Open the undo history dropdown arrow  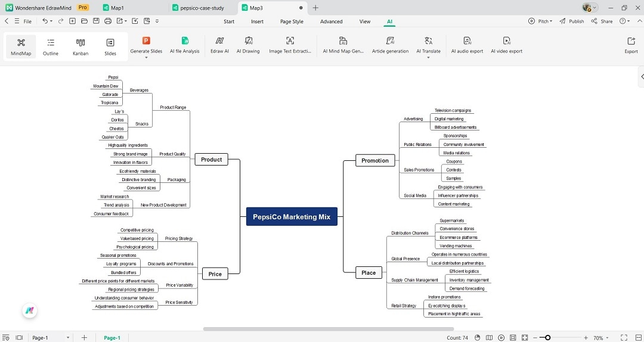pos(51,21)
